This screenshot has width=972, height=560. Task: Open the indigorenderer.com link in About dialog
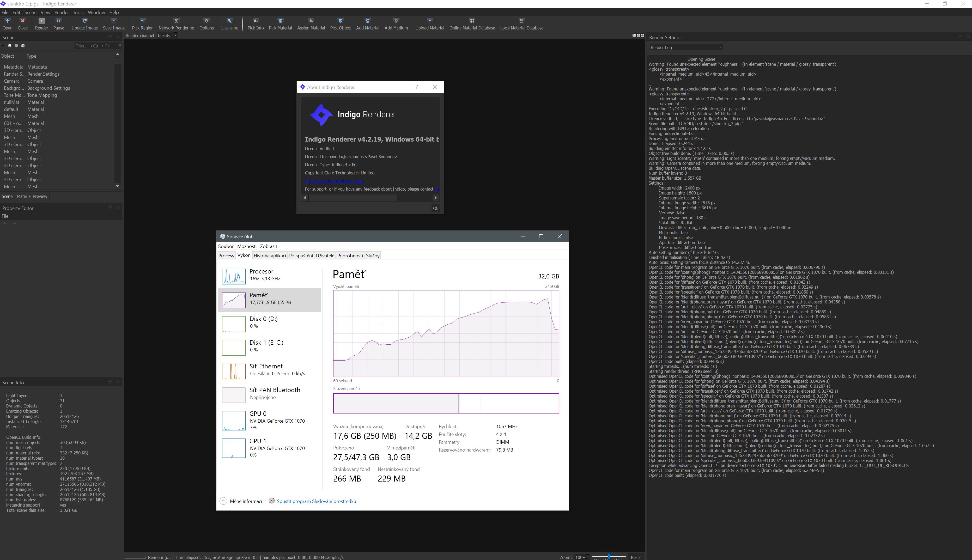[334, 181]
